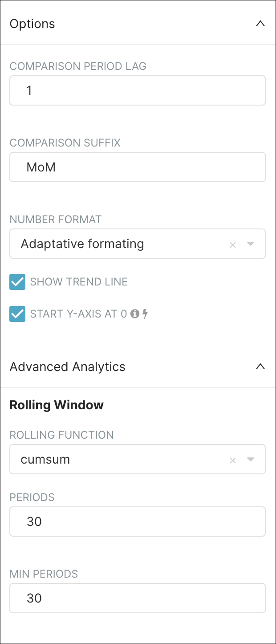Click the Advanced Analytics section header
Screen dimensions: 276x644
(x=67, y=367)
